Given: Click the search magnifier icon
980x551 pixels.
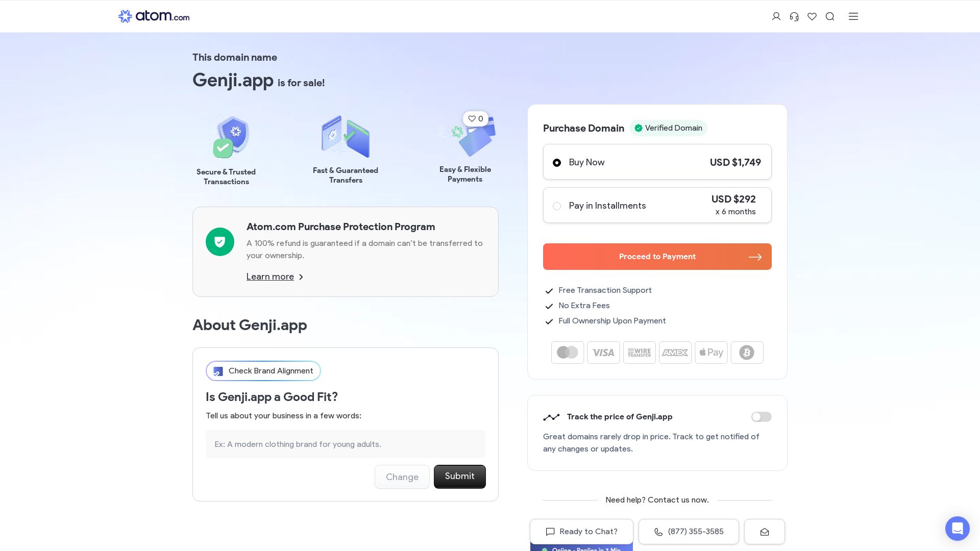Looking at the screenshot, I should click(x=830, y=16).
